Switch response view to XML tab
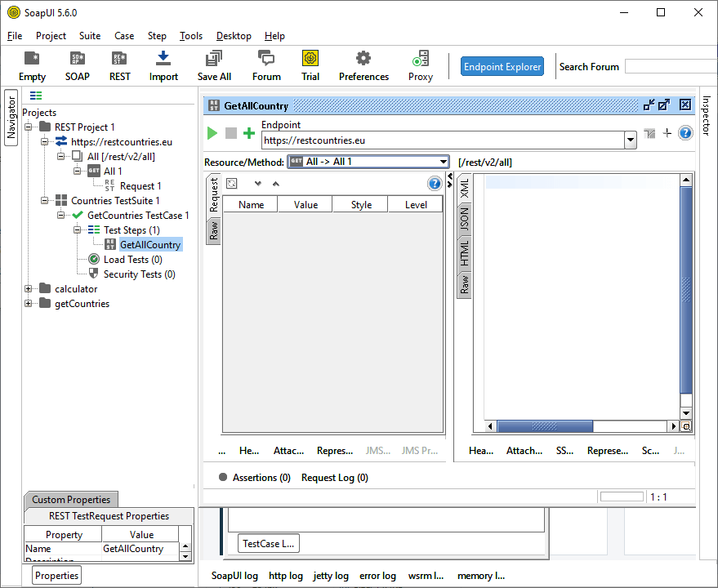This screenshot has width=718, height=588. 464,188
